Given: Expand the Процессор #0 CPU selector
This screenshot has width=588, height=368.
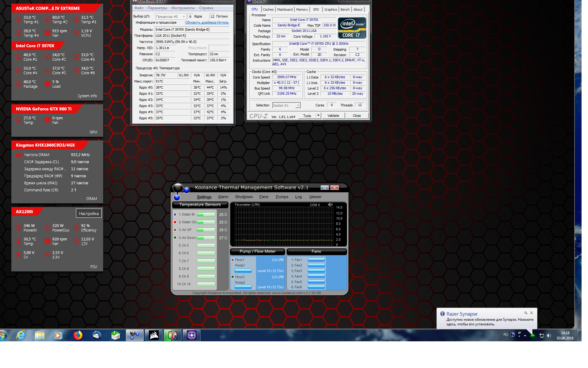Looking at the screenshot, I should (184, 17).
